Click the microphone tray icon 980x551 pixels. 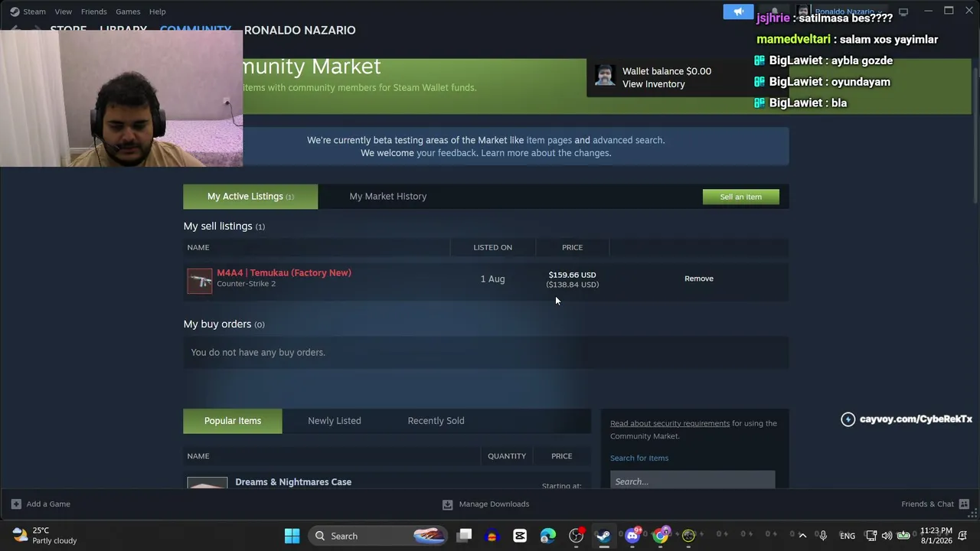pos(823,536)
